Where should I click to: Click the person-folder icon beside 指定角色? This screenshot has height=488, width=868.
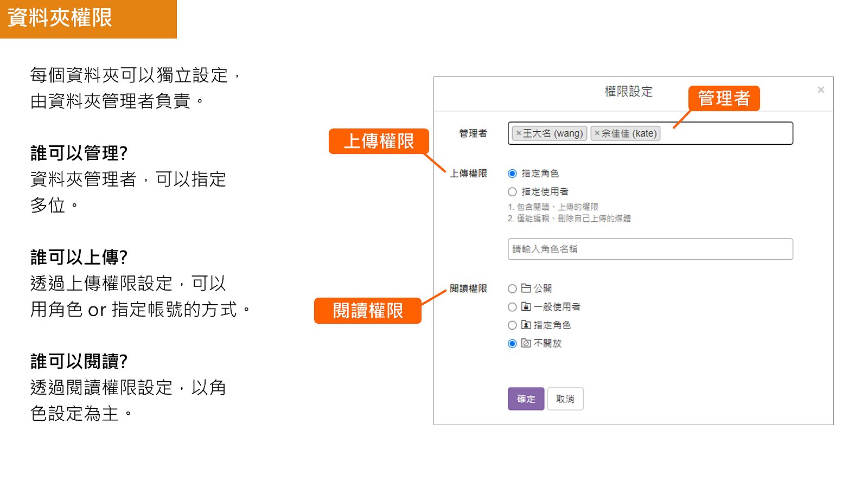tap(526, 325)
